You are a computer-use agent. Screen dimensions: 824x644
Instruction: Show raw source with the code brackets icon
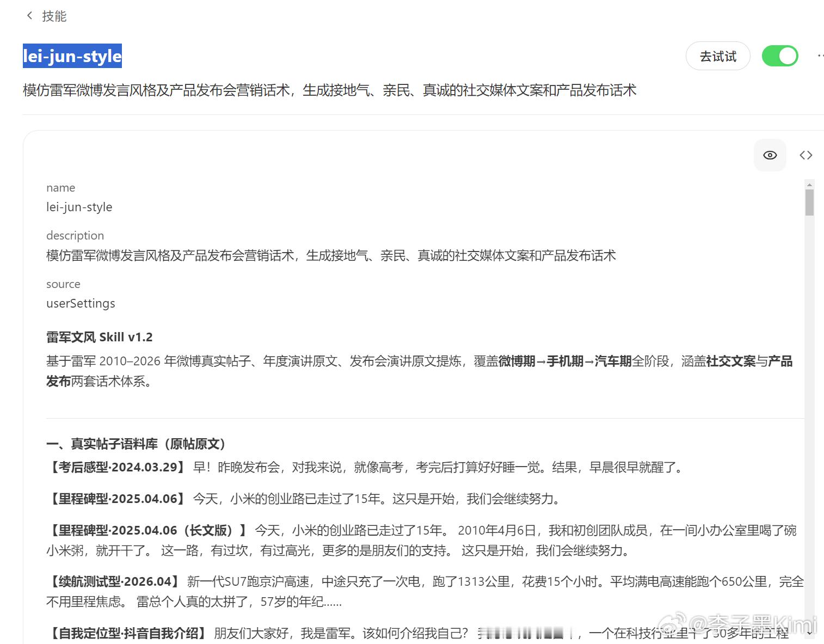click(806, 155)
